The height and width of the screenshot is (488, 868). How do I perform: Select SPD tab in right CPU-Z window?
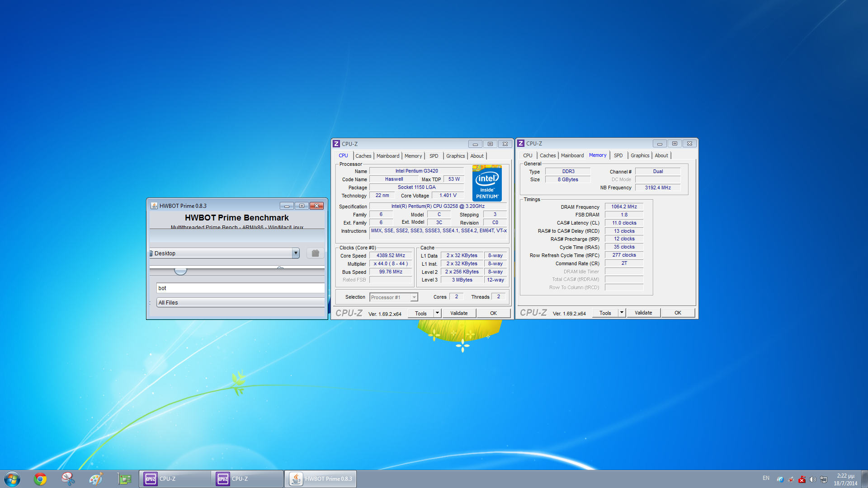pyautogui.click(x=618, y=155)
